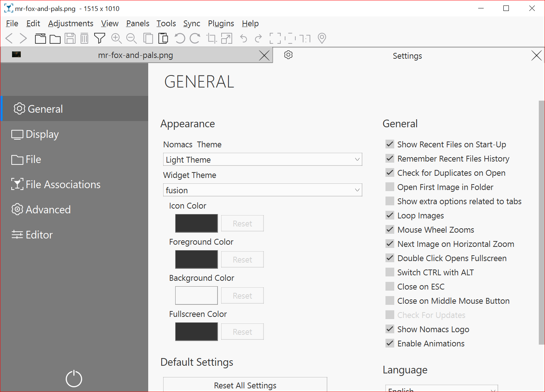
Task: Click the rotate clockwise icon
Action: click(x=195, y=38)
